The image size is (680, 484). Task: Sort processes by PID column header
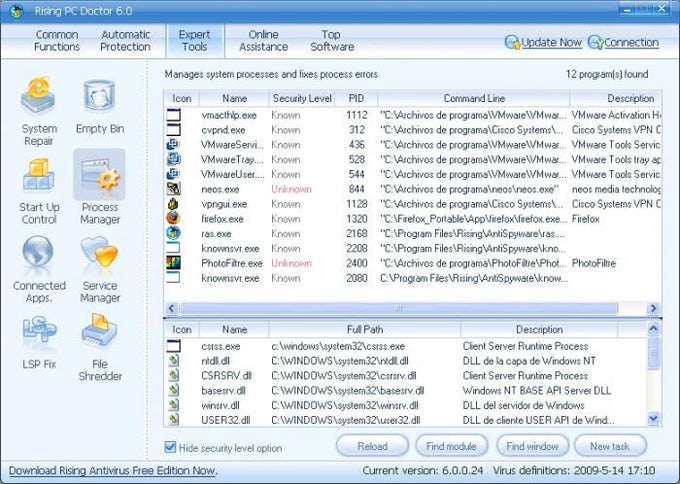(x=356, y=98)
